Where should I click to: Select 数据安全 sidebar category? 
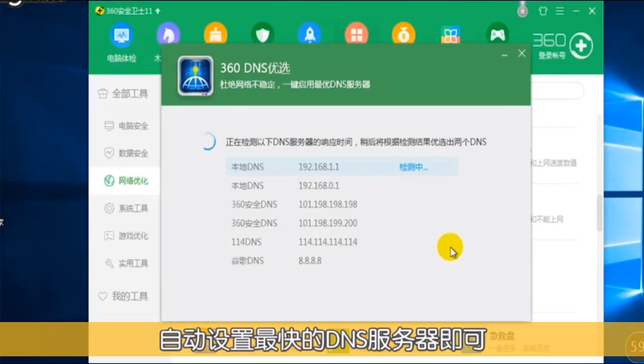(x=126, y=154)
